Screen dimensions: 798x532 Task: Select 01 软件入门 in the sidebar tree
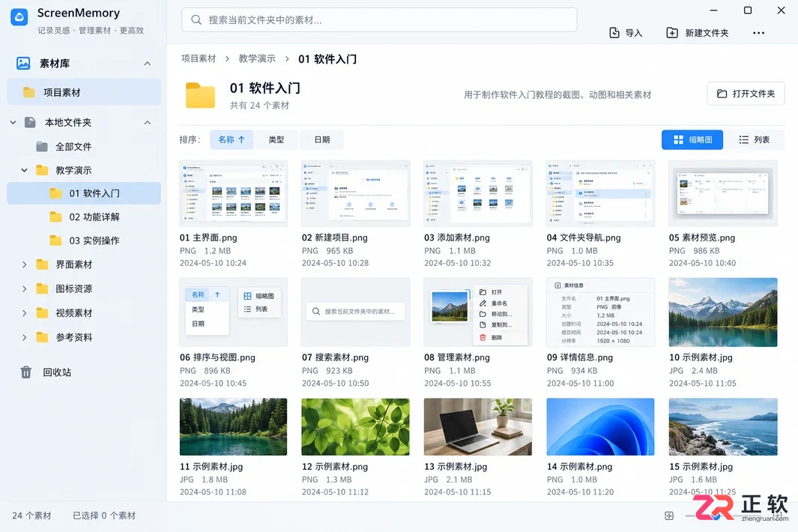pyautogui.click(x=84, y=193)
